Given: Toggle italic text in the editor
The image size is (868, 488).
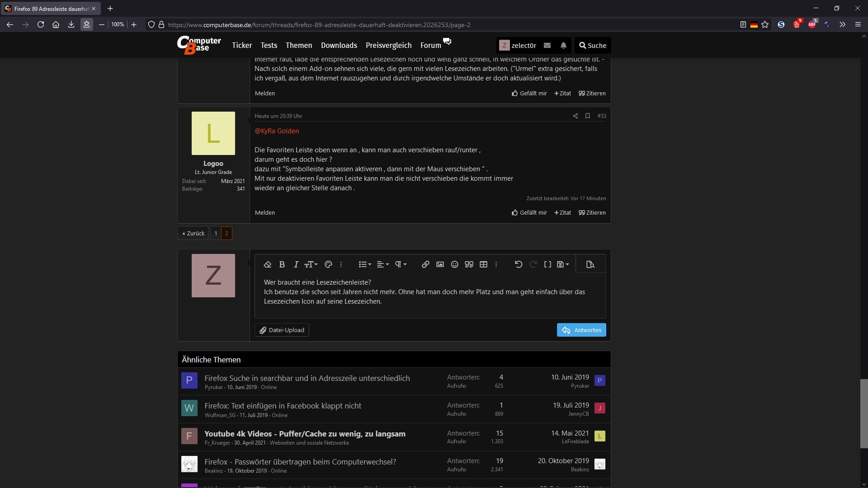Looking at the screenshot, I should (x=296, y=264).
